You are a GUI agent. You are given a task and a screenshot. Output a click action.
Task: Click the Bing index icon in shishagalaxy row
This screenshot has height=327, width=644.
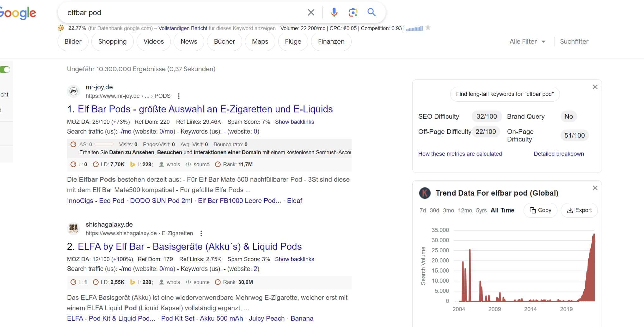[133, 282]
